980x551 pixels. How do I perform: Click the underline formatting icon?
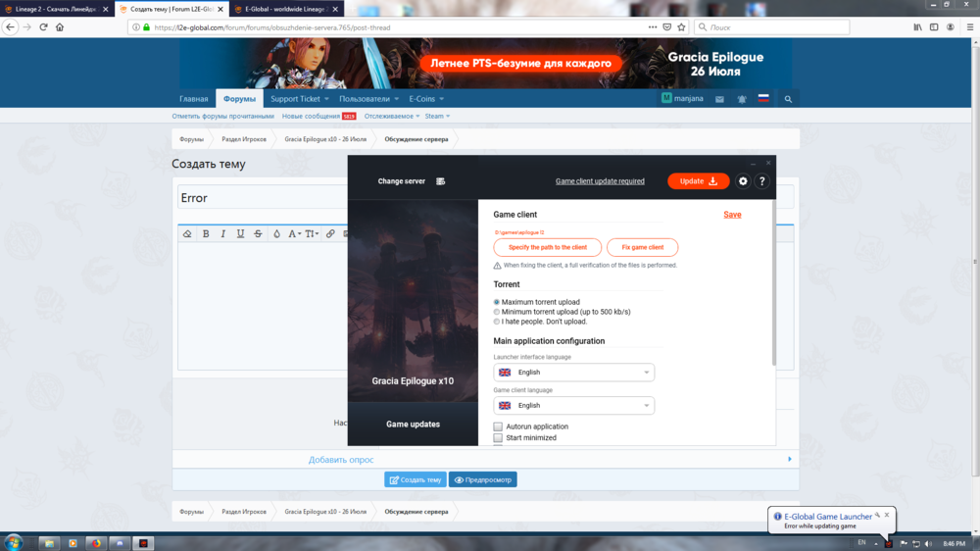click(240, 234)
